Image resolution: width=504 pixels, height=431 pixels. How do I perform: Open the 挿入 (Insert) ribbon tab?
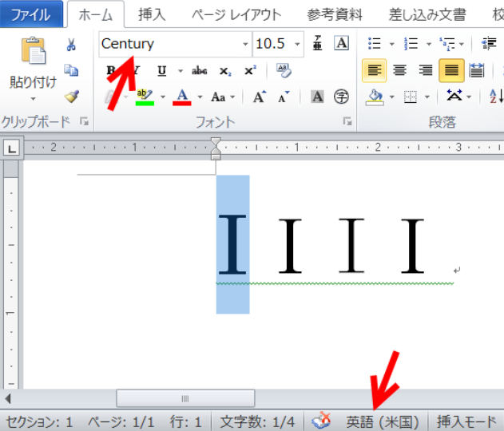coord(152,14)
